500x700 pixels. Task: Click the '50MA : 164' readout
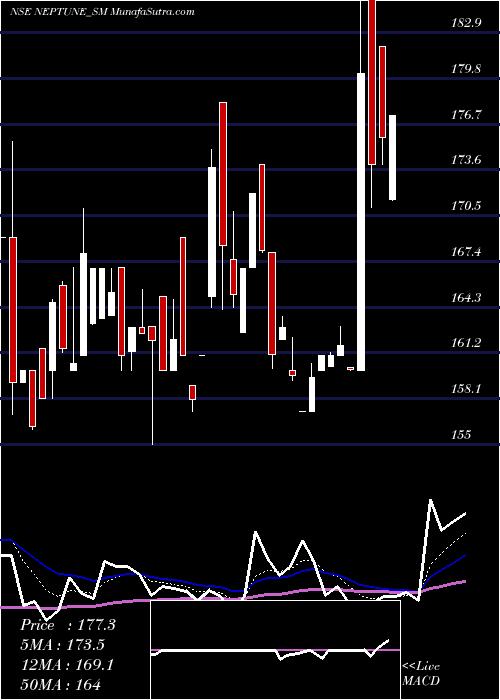click(x=60, y=685)
